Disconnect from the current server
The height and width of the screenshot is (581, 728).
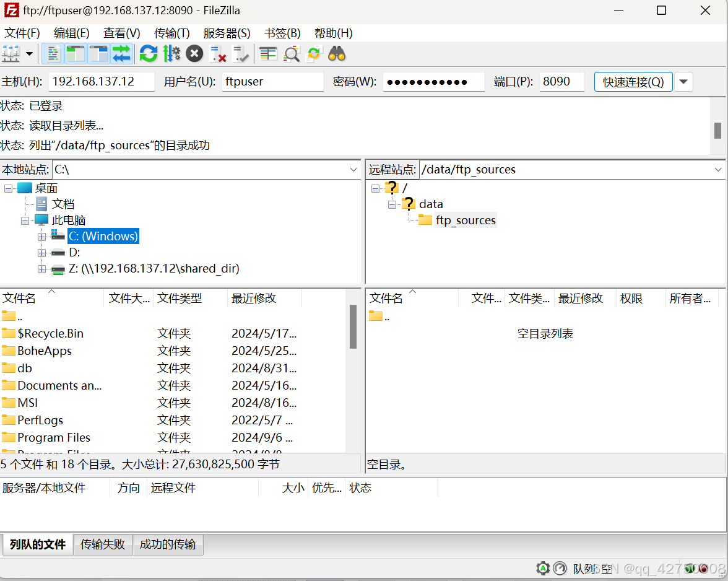217,54
